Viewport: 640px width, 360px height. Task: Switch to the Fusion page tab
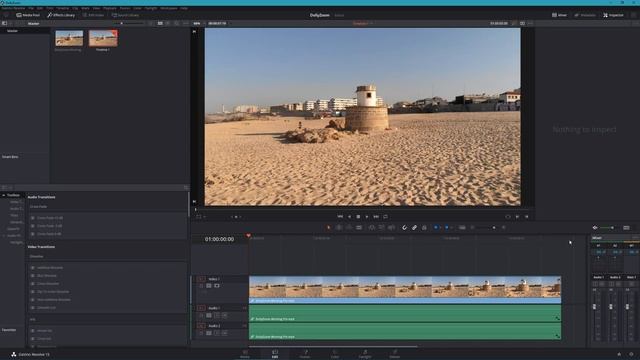click(305, 354)
